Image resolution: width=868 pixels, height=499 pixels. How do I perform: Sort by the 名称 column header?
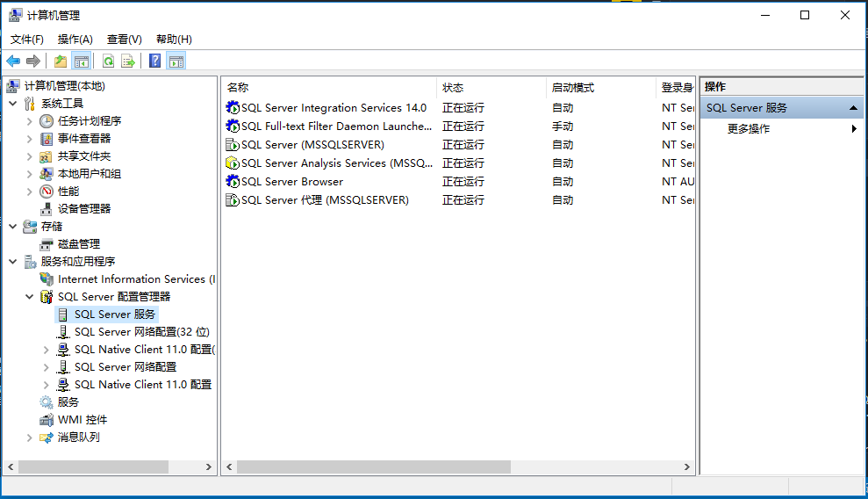[329, 88]
